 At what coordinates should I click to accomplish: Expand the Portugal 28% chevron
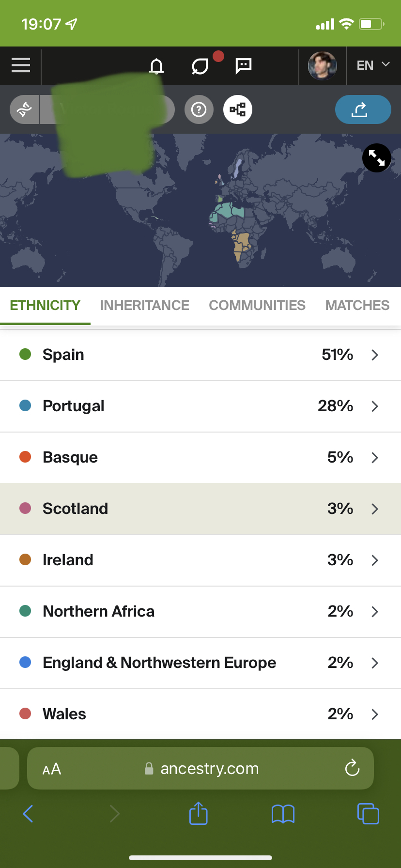374,406
